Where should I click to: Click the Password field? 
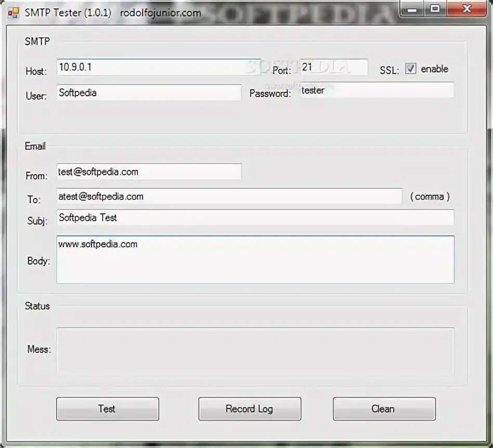[377, 90]
